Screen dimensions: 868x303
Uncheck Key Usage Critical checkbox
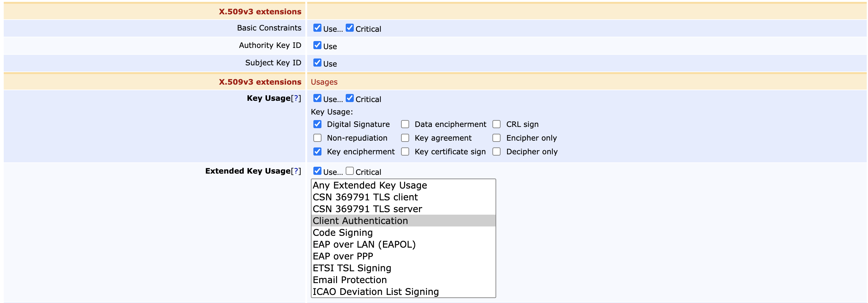(349, 98)
